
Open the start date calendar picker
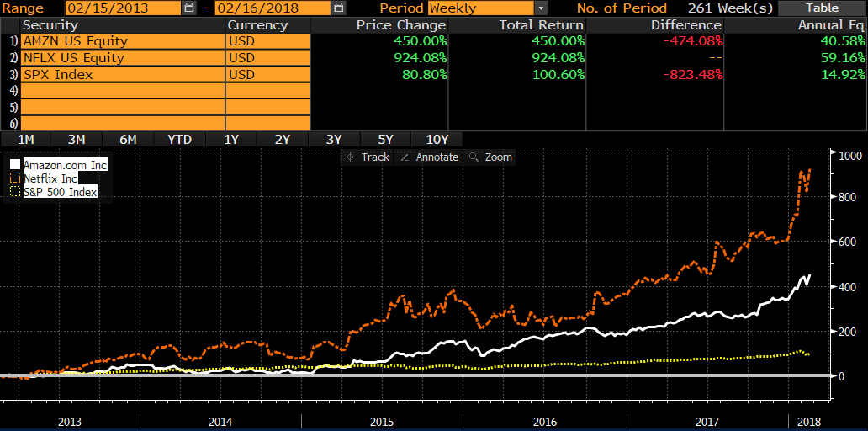pyautogui.click(x=188, y=8)
